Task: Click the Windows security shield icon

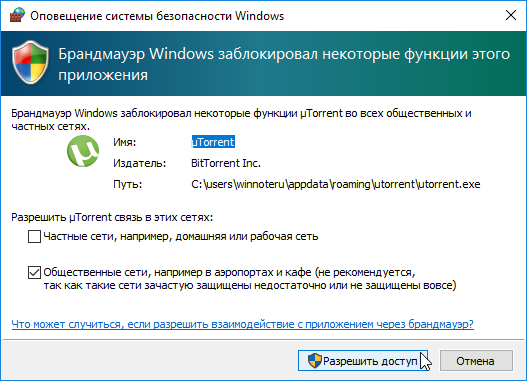Action: tap(31, 63)
